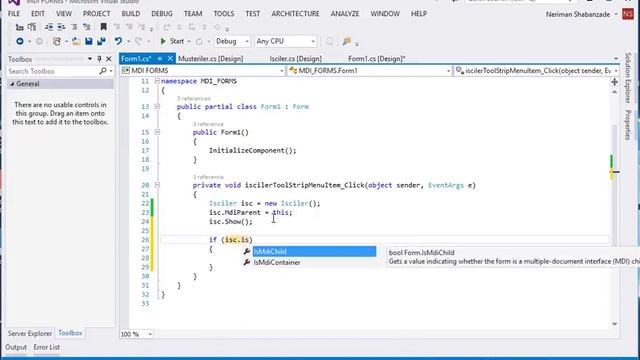This screenshot has width=640, height=360.
Task: Open the ARCHITECTURE menu
Action: point(296,14)
